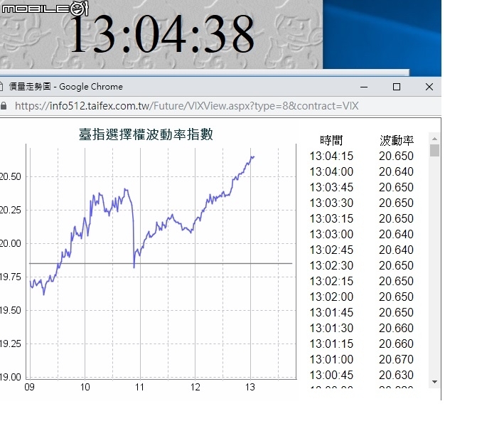This screenshot has width=504, height=426.
Task: Select the 13:02:45 time row
Action: (362, 250)
